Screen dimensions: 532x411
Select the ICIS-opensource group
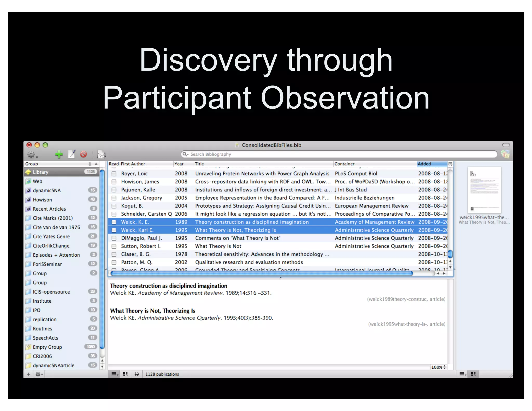click(x=62, y=292)
